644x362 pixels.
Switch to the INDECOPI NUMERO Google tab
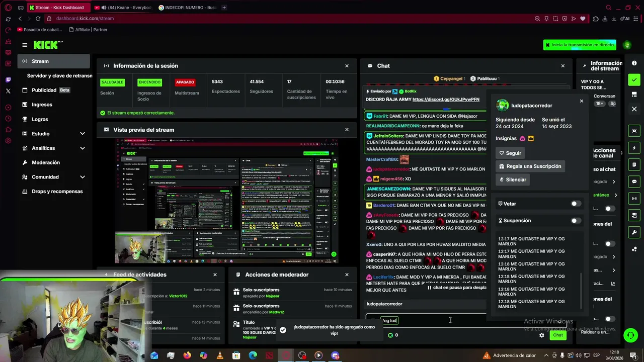[x=187, y=8]
